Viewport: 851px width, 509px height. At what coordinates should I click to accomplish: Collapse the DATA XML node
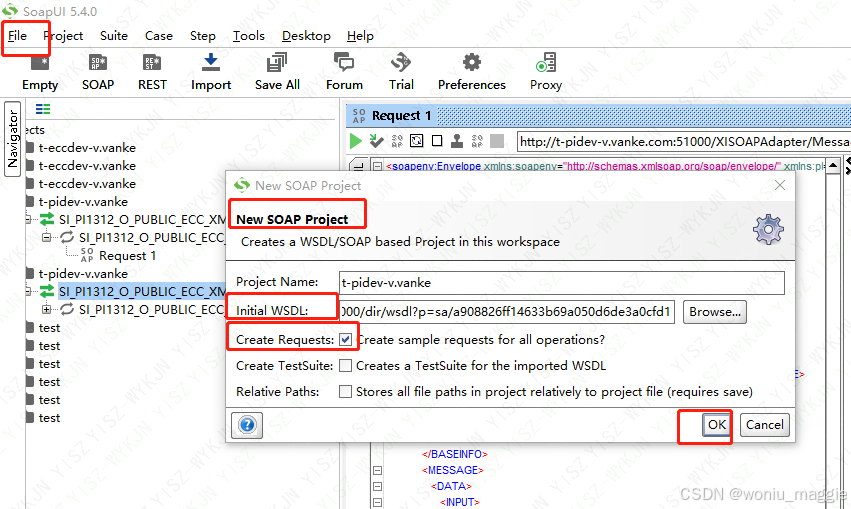point(378,486)
